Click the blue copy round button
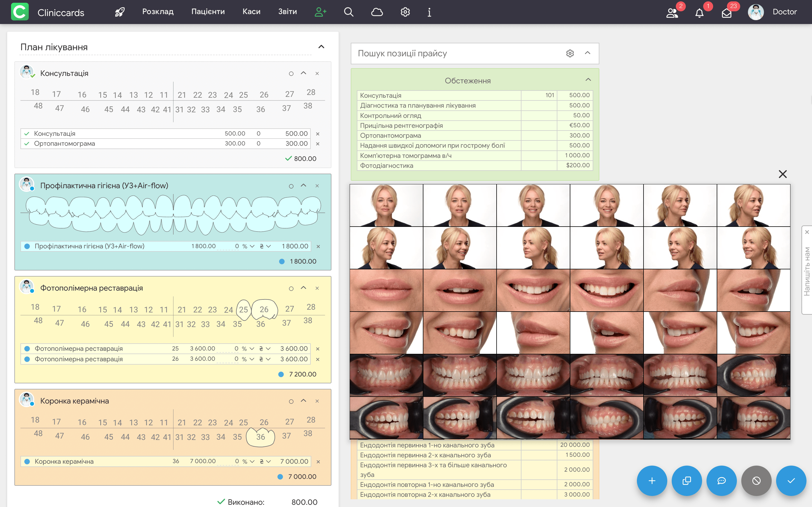 687,481
